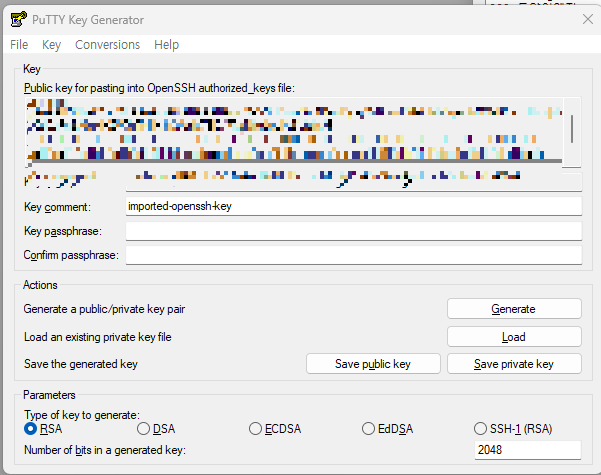Close the PuTTY Key Generator window
601x475 pixels.
coord(588,19)
